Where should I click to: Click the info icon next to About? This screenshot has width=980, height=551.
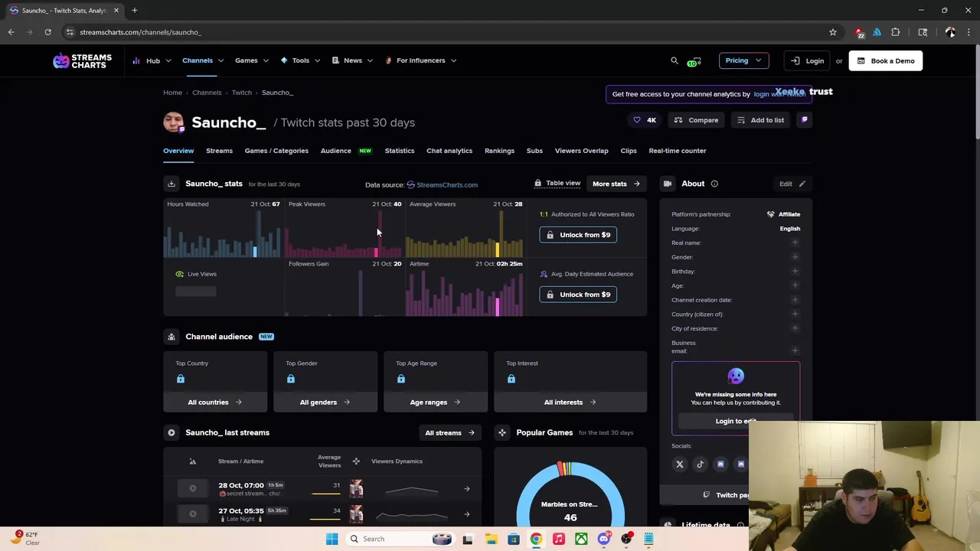(714, 184)
